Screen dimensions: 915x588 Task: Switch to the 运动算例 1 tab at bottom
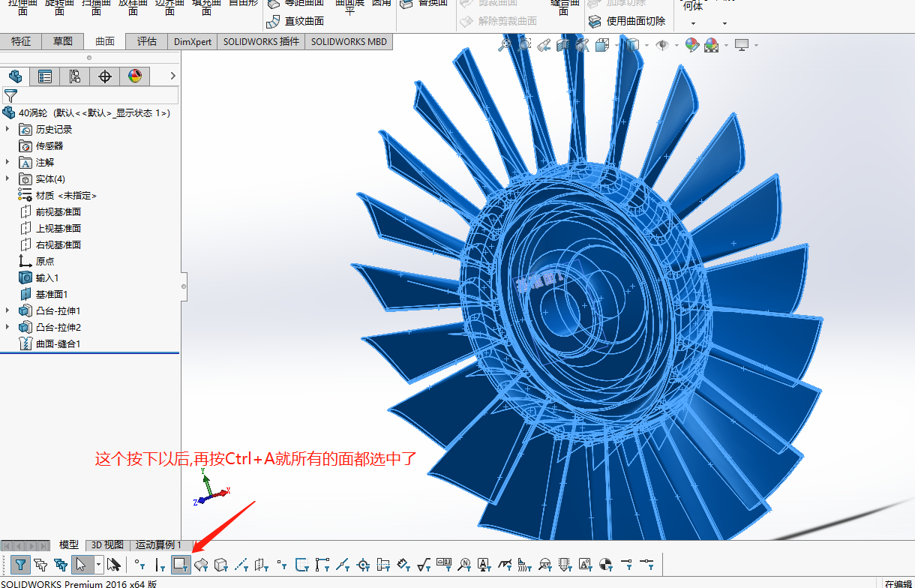pos(157,545)
